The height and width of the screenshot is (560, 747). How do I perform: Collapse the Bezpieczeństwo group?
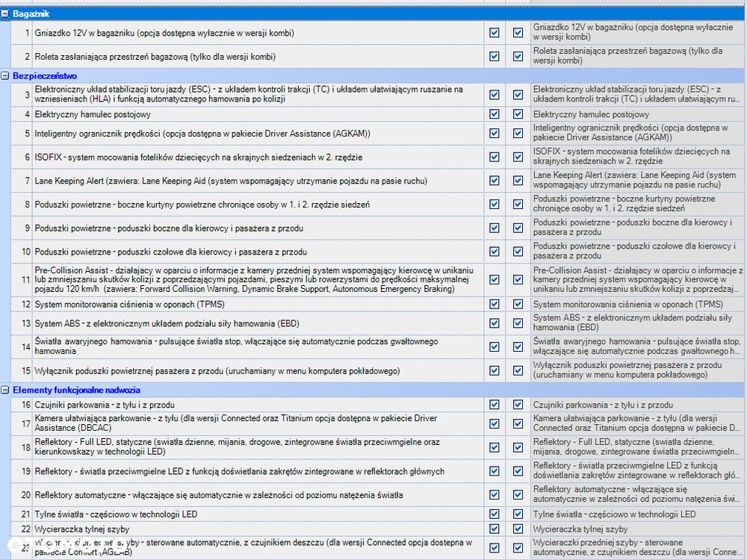click(4, 75)
